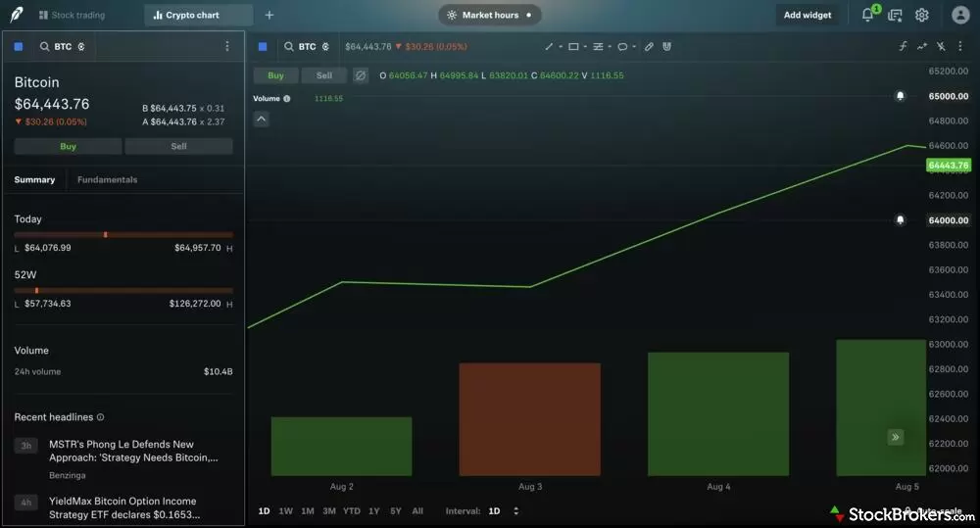Open the Volume indicator info icon
Viewport: 980px width, 528px height.
(x=287, y=99)
